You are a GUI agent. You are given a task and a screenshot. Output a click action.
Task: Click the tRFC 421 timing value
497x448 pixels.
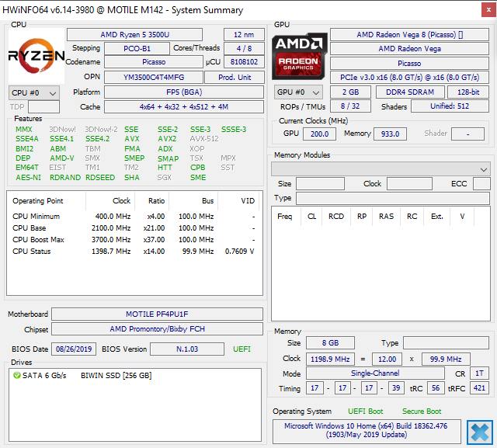click(480, 388)
